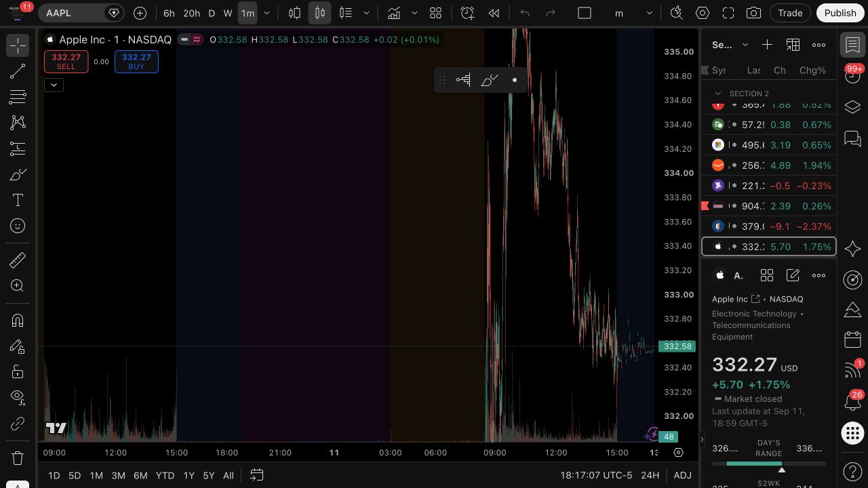
Task: Open the indicators dialog
Action: (x=393, y=13)
